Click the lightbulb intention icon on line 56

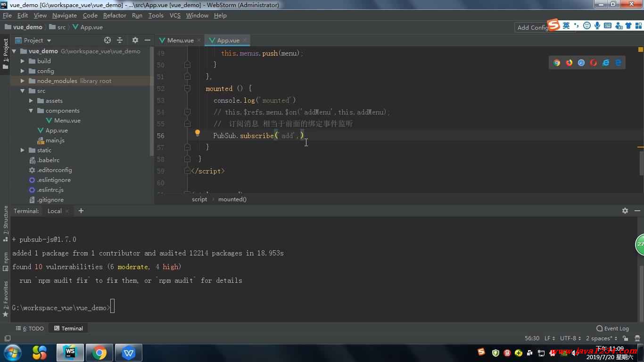pos(198,133)
